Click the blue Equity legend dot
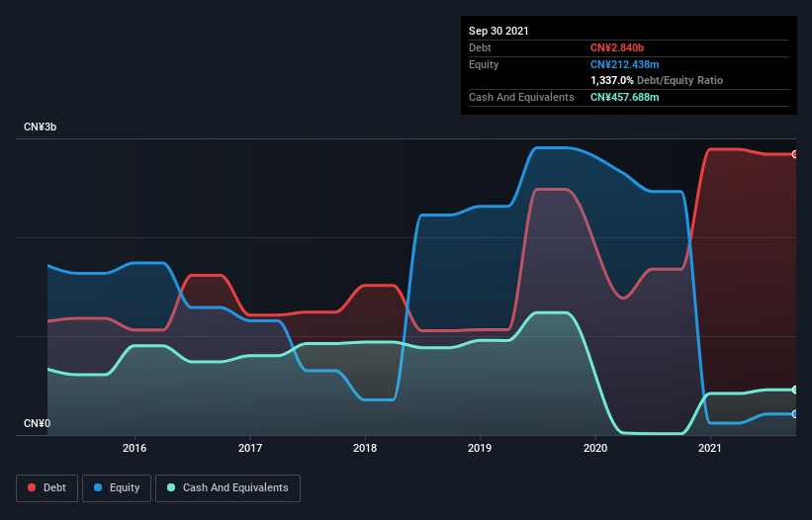Screen dimensions: 812x520 98,487
